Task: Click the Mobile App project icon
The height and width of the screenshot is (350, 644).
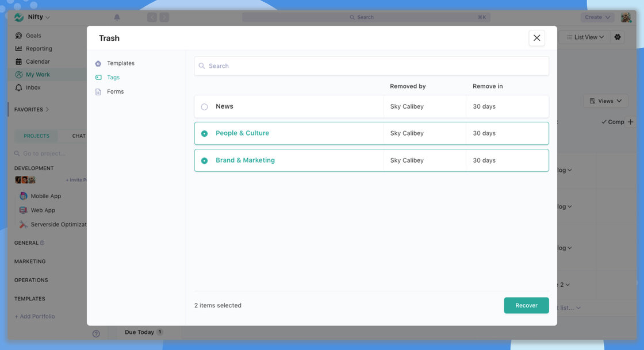Action: (x=24, y=196)
